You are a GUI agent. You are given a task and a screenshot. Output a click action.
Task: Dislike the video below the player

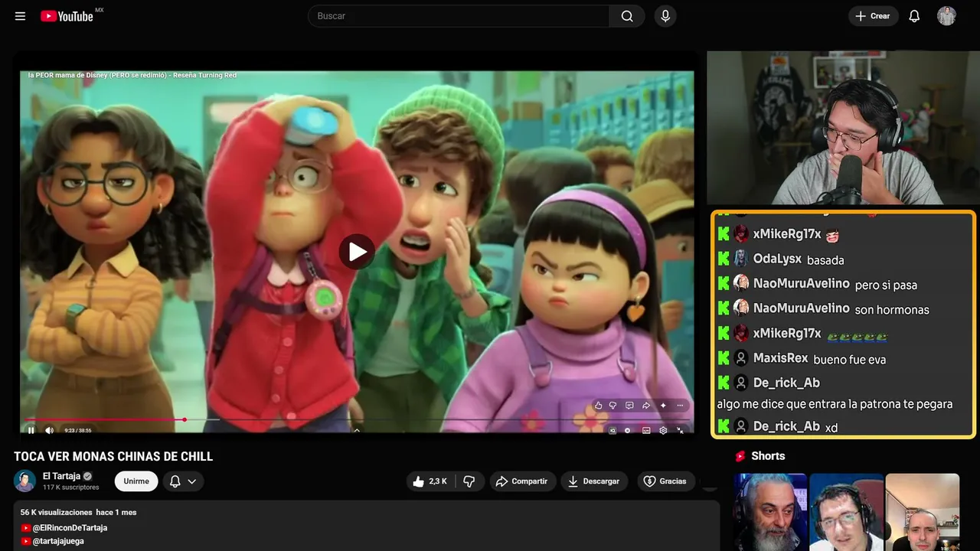point(469,481)
